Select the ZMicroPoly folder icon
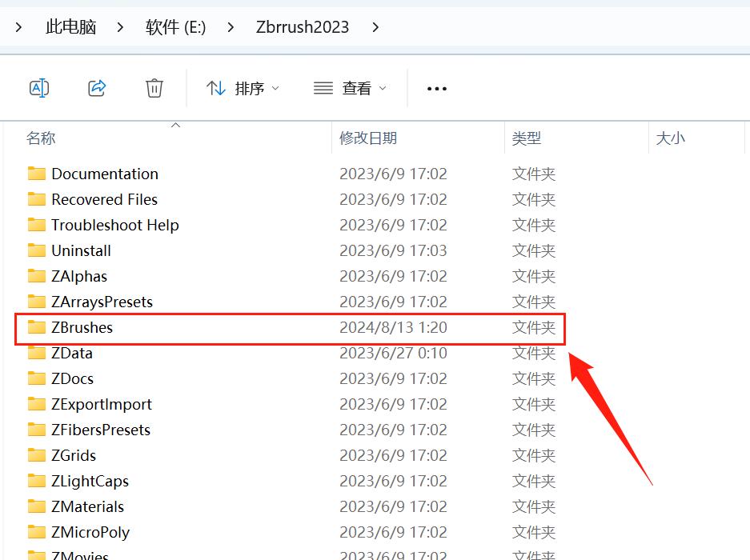Viewport: 750px width, 560px height. pos(37,532)
